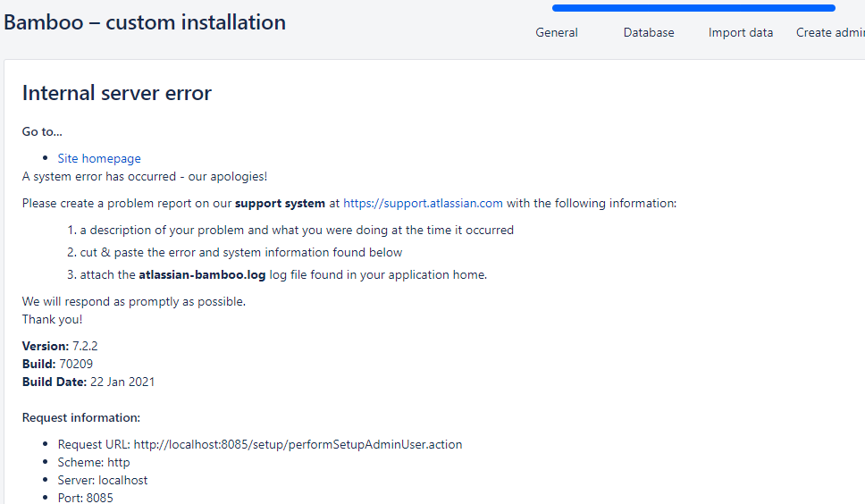Click the Request information heading

tap(81, 418)
